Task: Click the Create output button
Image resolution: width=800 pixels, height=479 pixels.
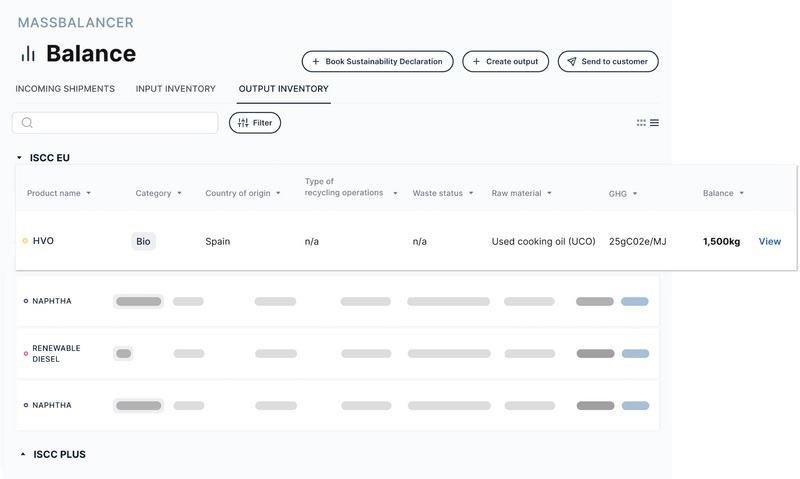Action: tap(505, 62)
